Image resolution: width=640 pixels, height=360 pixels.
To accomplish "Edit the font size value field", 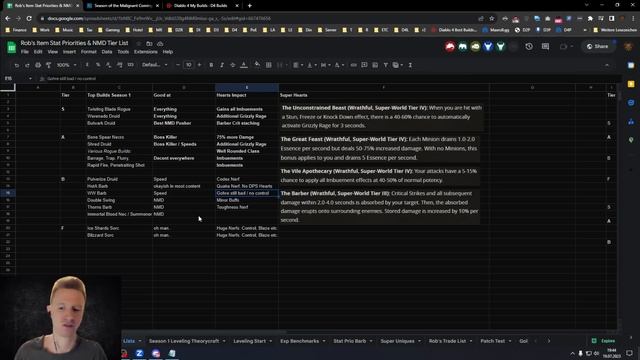I will click(189, 65).
